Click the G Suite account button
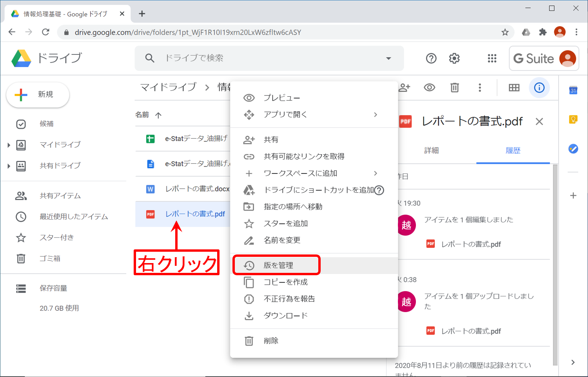This screenshot has width=588, height=377. (544, 58)
